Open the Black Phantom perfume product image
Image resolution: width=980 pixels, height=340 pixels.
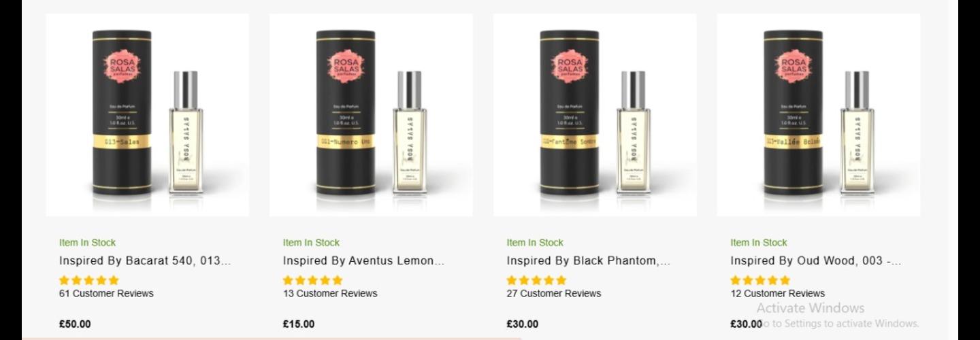point(595,115)
